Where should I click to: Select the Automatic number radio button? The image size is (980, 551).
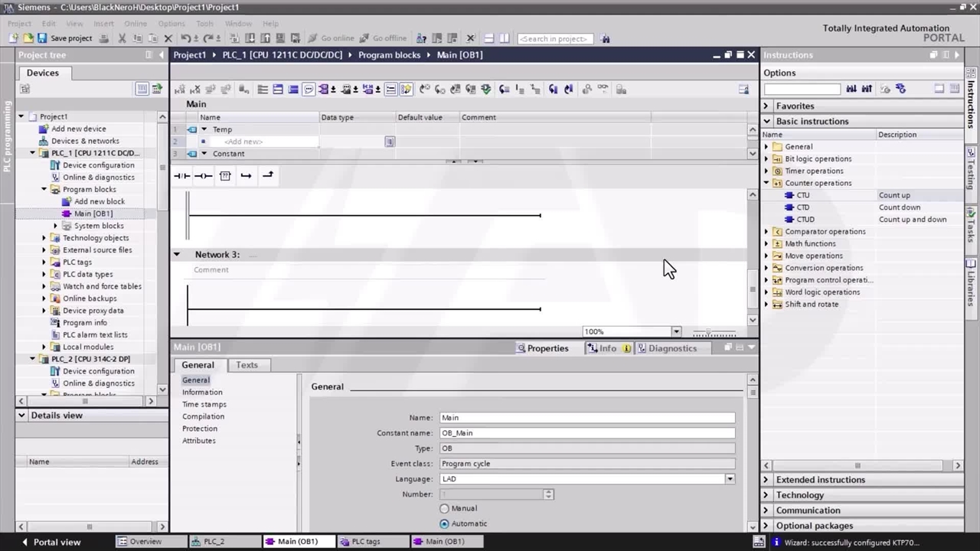445,523
